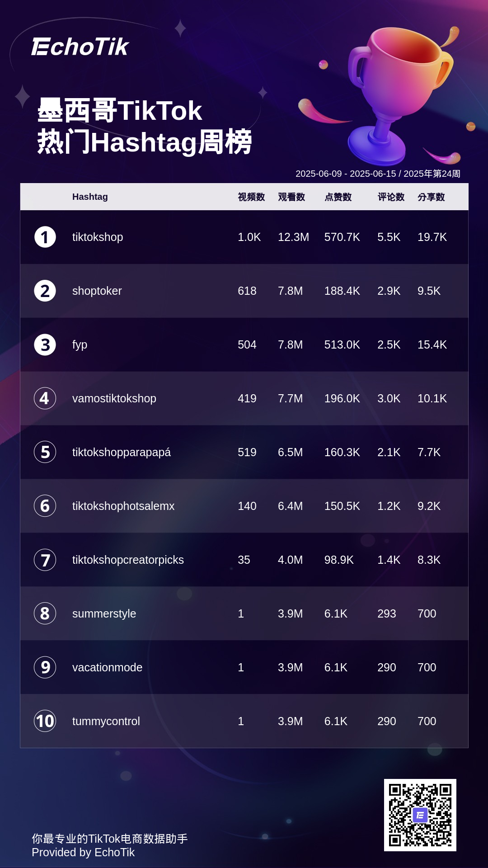Screen dimensions: 488x868
Task: Click the 分享数 column header
Action: tap(431, 197)
